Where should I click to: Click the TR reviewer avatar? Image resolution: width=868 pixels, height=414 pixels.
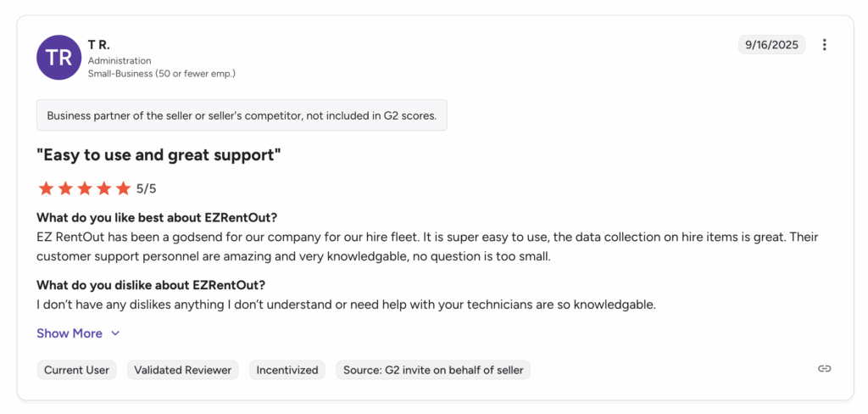[x=58, y=58]
